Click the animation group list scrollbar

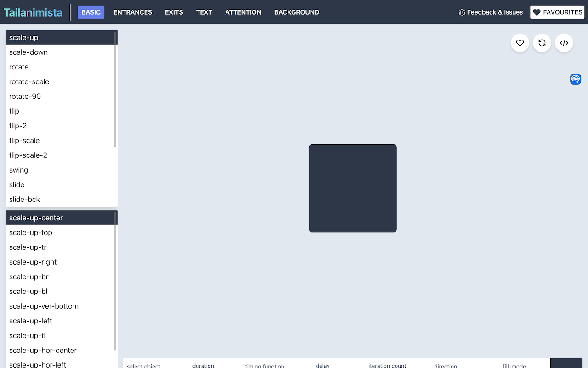(x=115, y=89)
